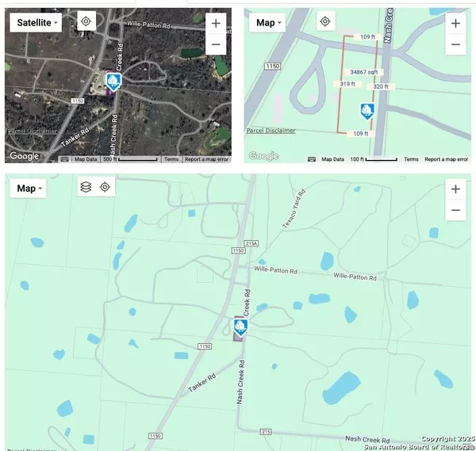
Task: Select the property marker on the bottom map
Action: (x=240, y=327)
